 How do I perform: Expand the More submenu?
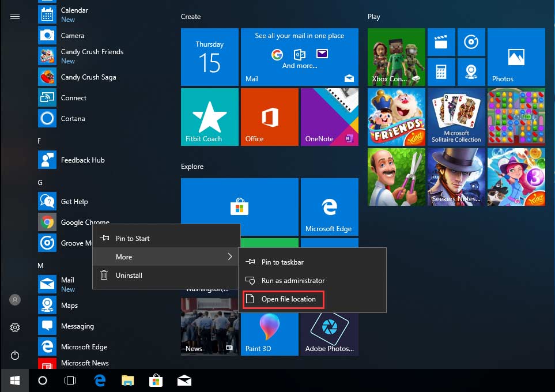[x=167, y=257]
